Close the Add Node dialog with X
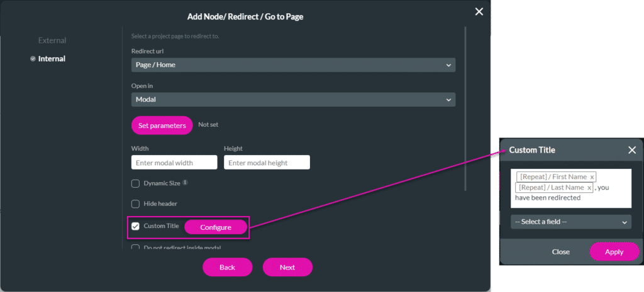The width and height of the screenshot is (644, 292). 479,12
